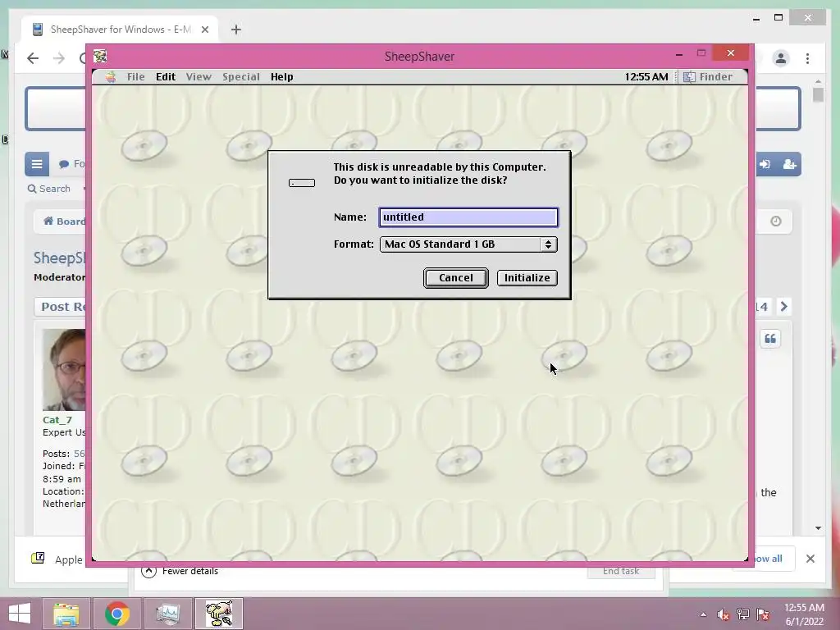The width and height of the screenshot is (840, 630).
Task: Click the browser page scrollbar thumb
Action: [x=818, y=94]
